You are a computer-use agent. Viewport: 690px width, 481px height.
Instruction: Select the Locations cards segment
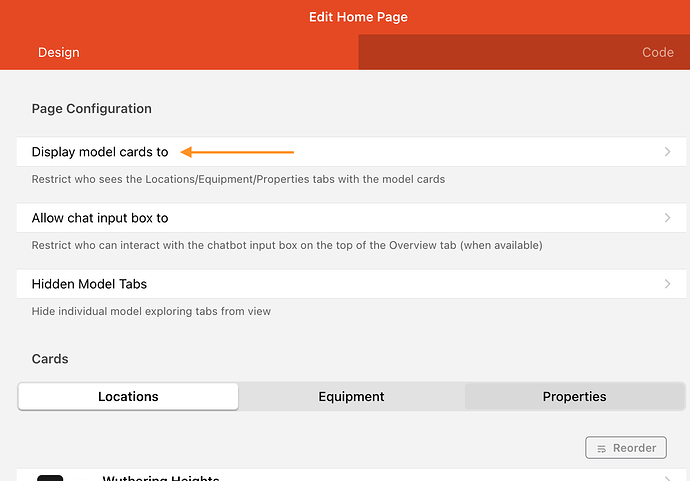point(128,396)
